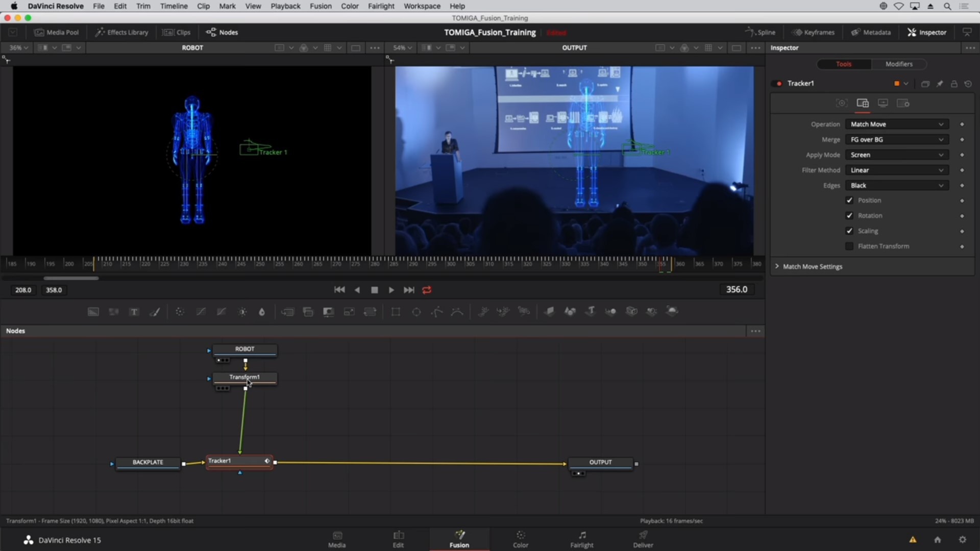Enable the Flatten Transform checkbox
Image resolution: width=980 pixels, height=551 pixels.
coord(849,246)
